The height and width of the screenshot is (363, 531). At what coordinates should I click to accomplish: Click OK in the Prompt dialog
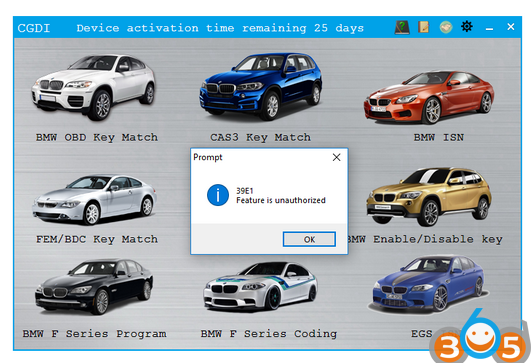tap(309, 239)
